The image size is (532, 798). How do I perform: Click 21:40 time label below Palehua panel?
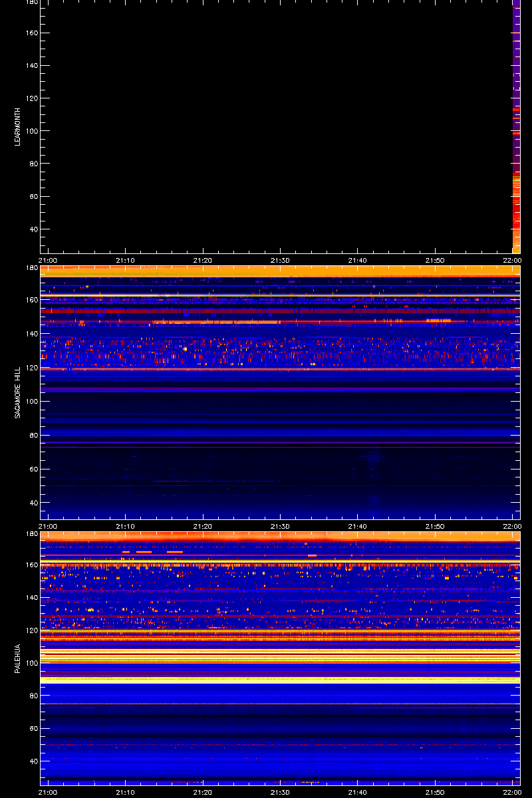[357, 793]
